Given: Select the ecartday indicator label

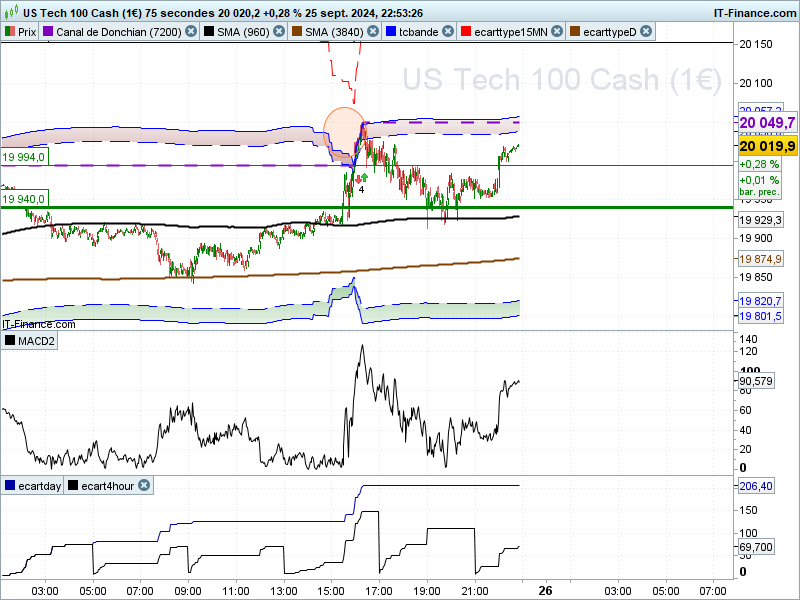Looking at the screenshot, I should (33, 486).
